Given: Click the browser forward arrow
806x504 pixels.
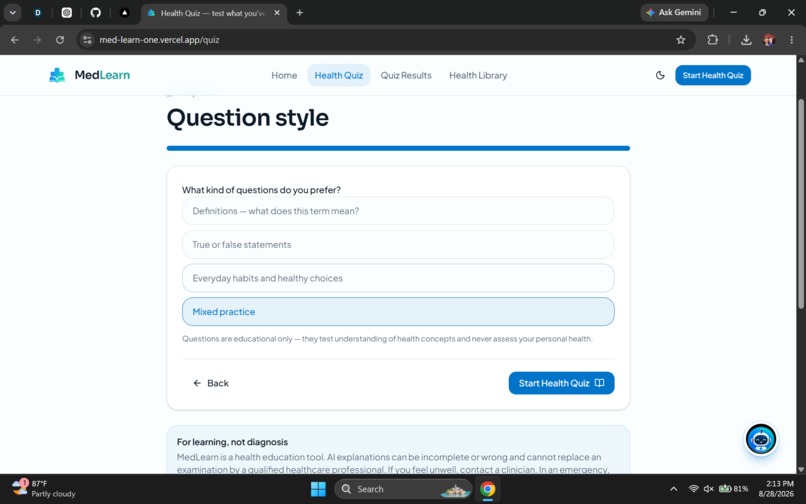Looking at the screenshot, I should [37, 40].
